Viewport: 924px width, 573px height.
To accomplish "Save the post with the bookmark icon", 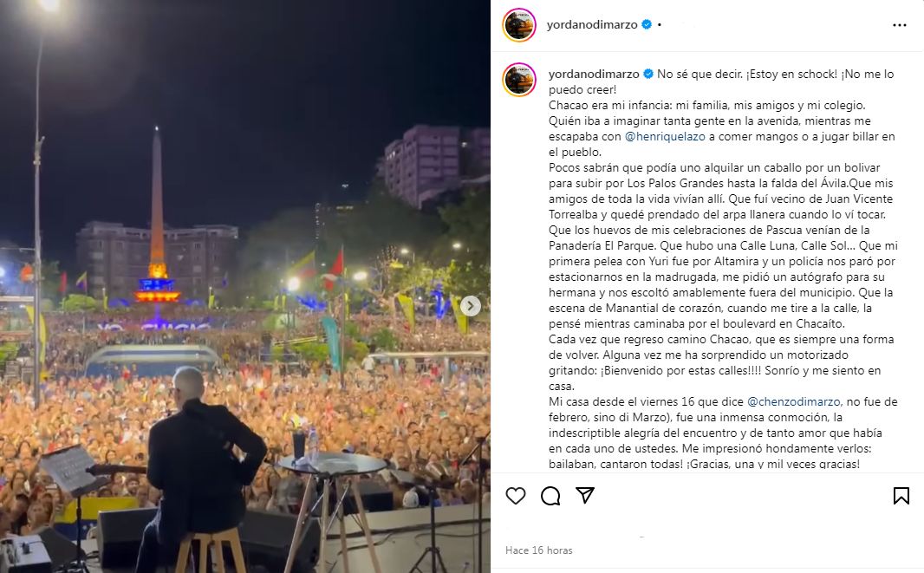I will coord(901,496).
